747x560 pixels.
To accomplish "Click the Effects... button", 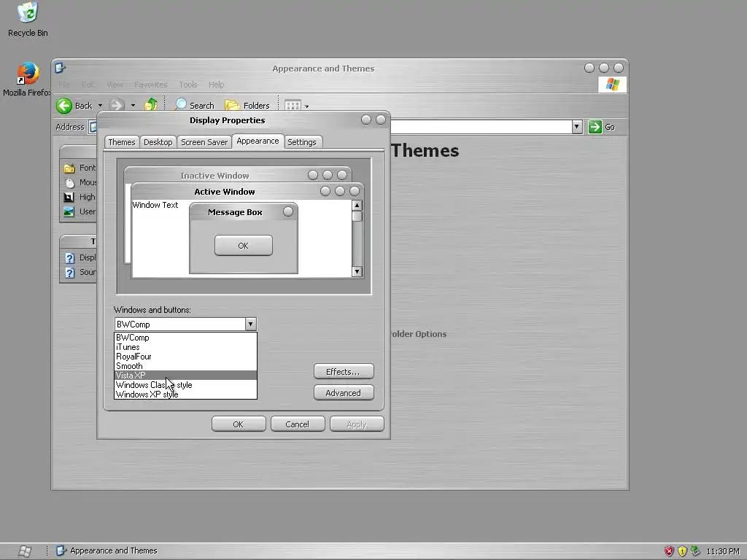I will [344, 371].
